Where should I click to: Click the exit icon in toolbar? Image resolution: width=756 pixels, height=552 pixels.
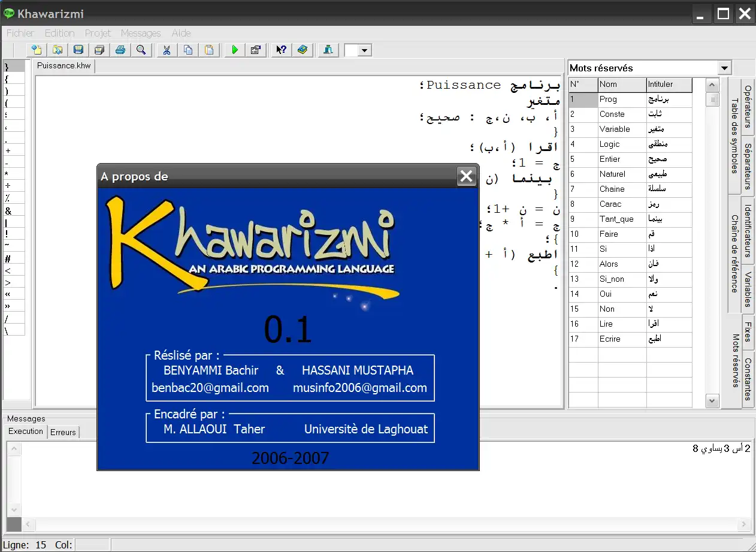(x=328, y=50)
